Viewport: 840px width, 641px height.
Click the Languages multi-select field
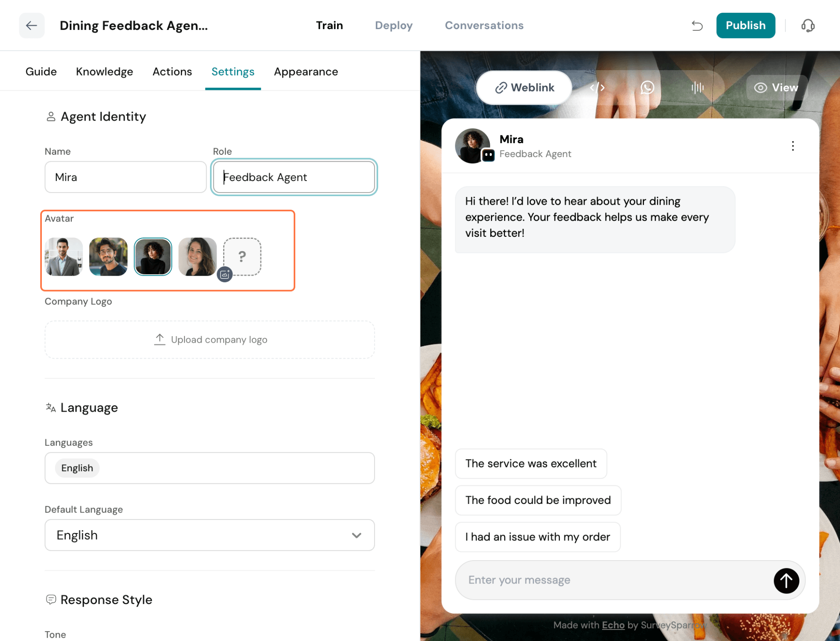(x=210, y=468)
